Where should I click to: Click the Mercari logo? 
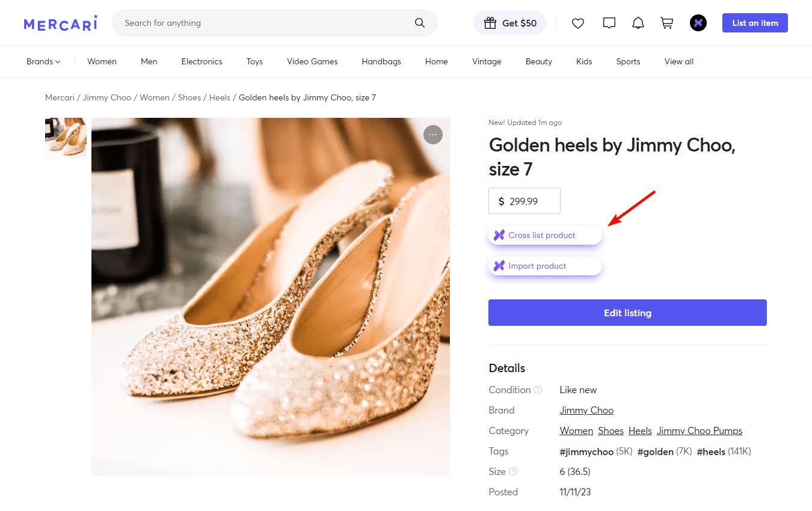point(60,23)
